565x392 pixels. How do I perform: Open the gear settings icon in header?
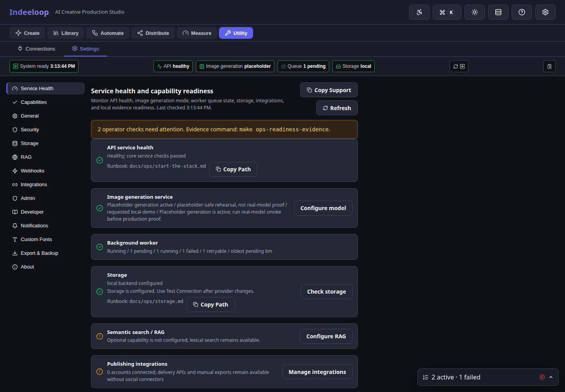coord(545,12)
